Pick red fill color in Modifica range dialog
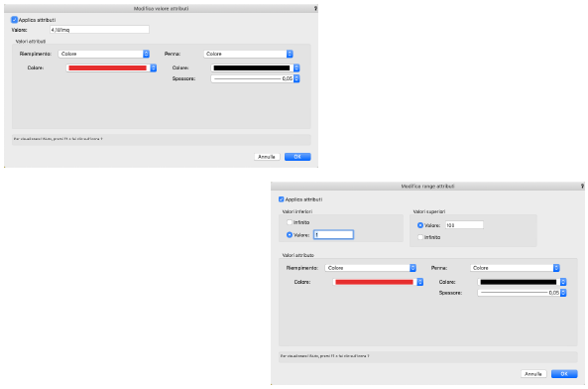 click(378, 282)
